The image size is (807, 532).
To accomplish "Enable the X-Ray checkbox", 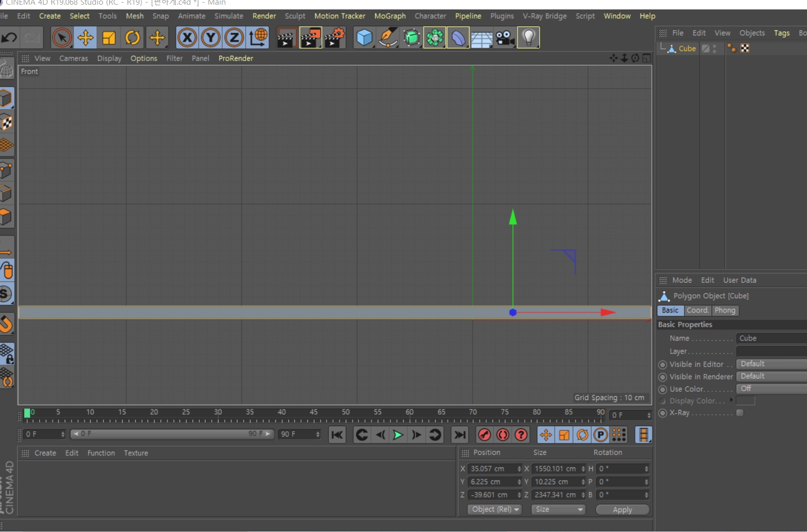I will (x=740, y=413).
